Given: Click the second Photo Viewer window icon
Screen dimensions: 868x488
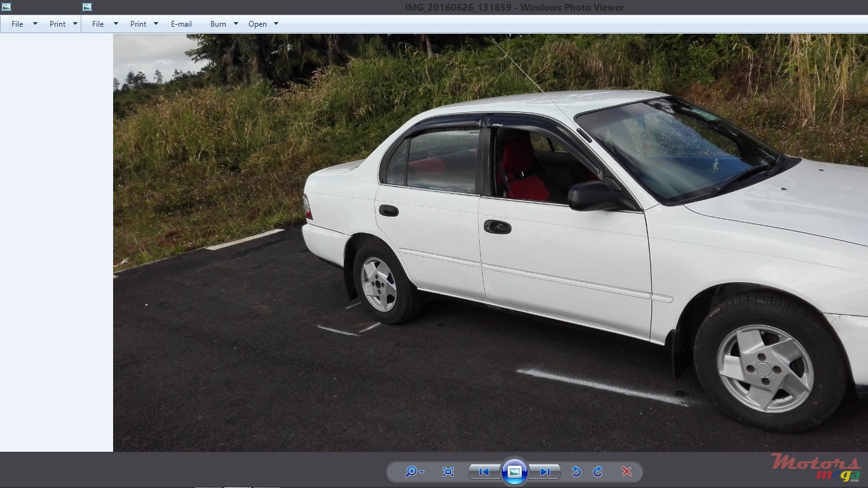Looking at the screenshot, I should point(86,6).
